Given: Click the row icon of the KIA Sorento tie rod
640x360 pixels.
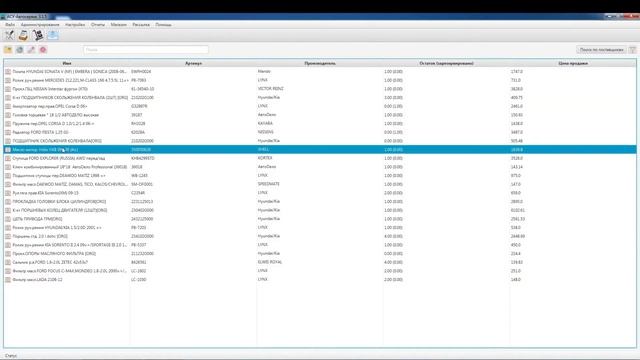Looking at the screenshot, I should 8,193.
